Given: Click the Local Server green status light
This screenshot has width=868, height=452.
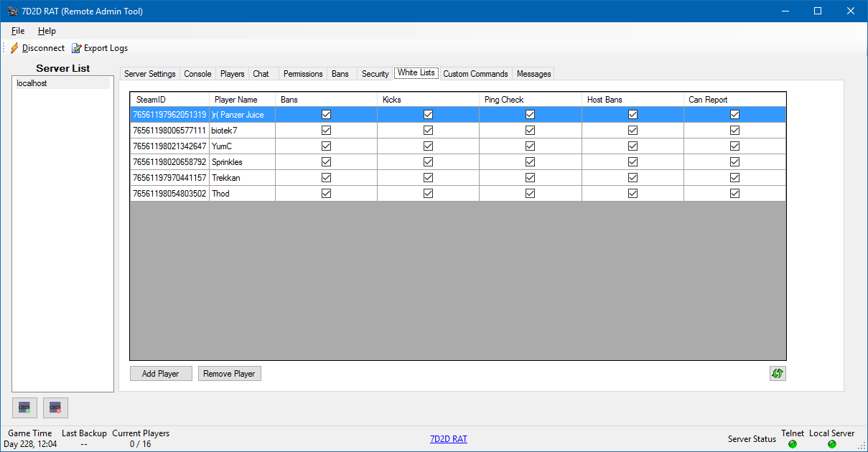Looking at the screenshot, I should tap(832, 444).
